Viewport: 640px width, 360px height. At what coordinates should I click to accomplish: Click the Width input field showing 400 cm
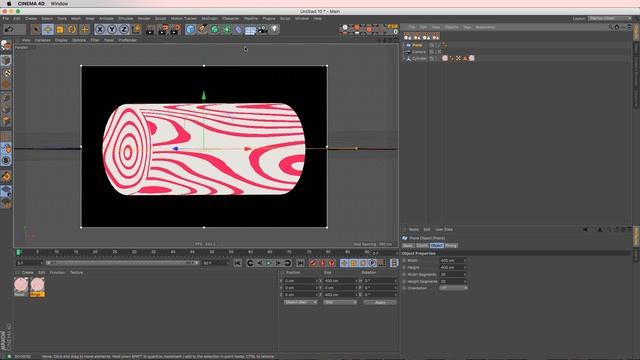[453, 260]
